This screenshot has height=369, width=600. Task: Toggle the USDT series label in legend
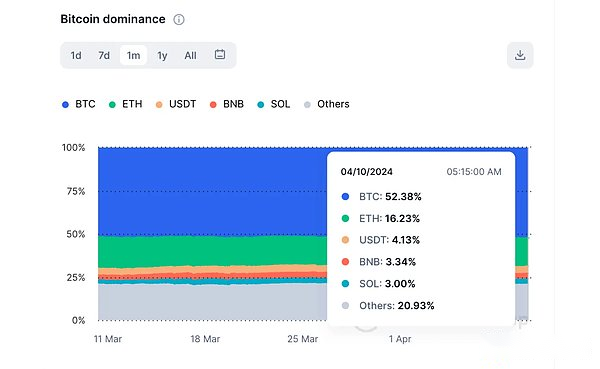183,104
